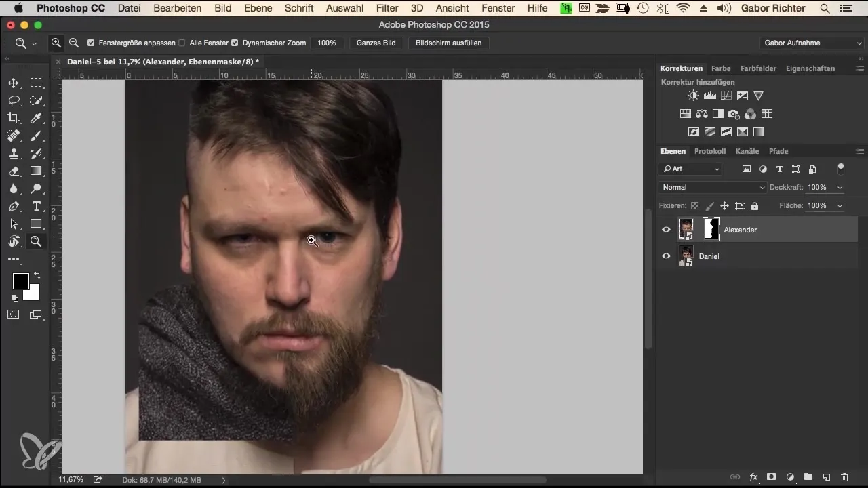
Task: Reset default foreground and background colors
Action: click(x=14, y=298)
